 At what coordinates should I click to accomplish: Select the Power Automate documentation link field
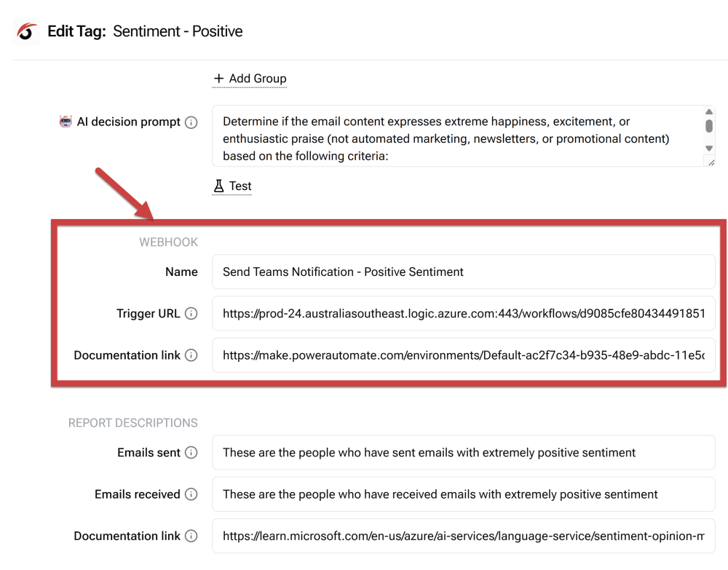463,355
